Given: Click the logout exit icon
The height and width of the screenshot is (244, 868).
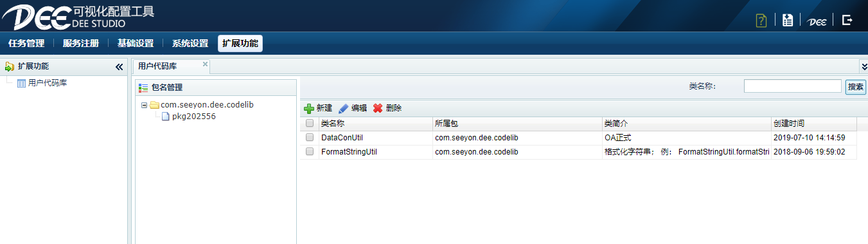Looking at the screenshot, I should (847, 20).
